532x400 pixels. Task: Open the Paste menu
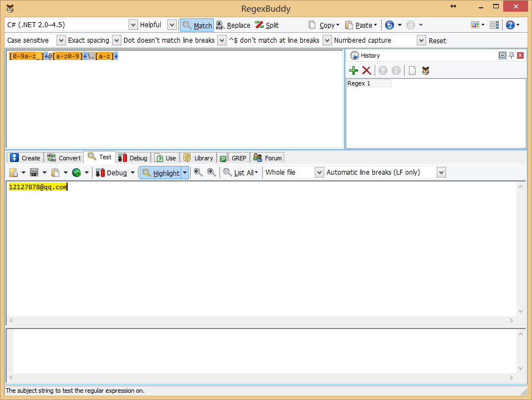pos(361,25)
